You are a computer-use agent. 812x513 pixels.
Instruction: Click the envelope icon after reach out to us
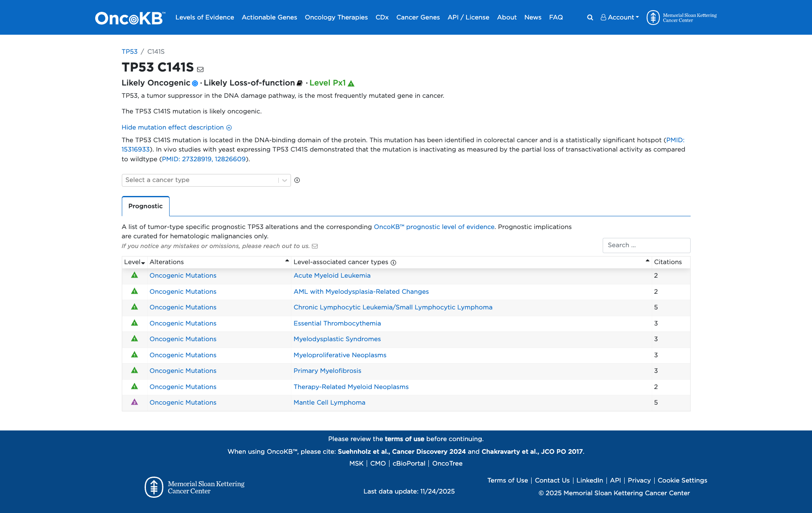pos(315,246)
